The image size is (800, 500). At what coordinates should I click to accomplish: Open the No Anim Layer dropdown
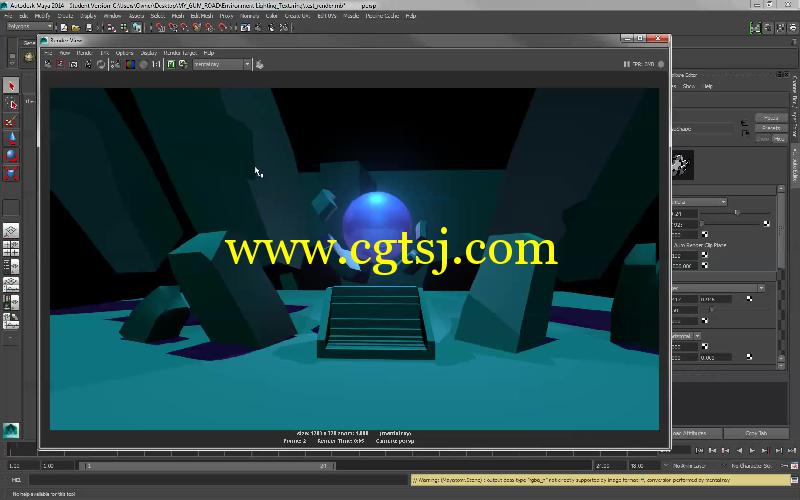689,466
